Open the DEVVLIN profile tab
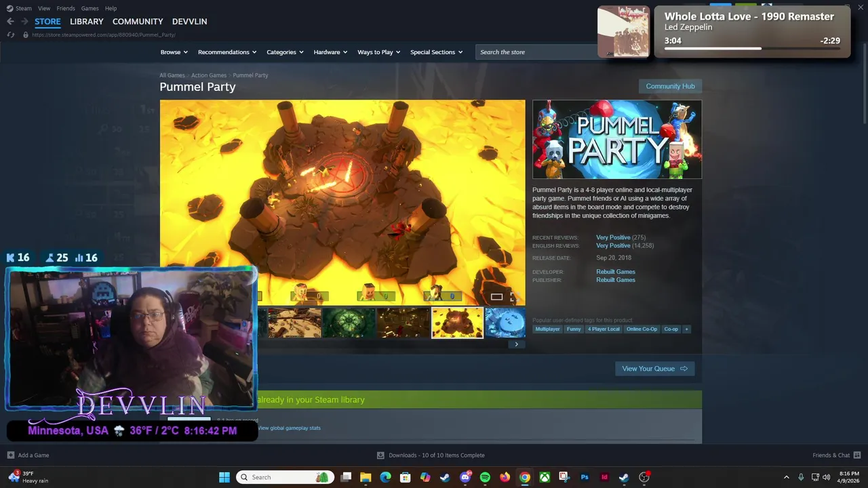The image size is (868, 488). (x=189, y=22)
